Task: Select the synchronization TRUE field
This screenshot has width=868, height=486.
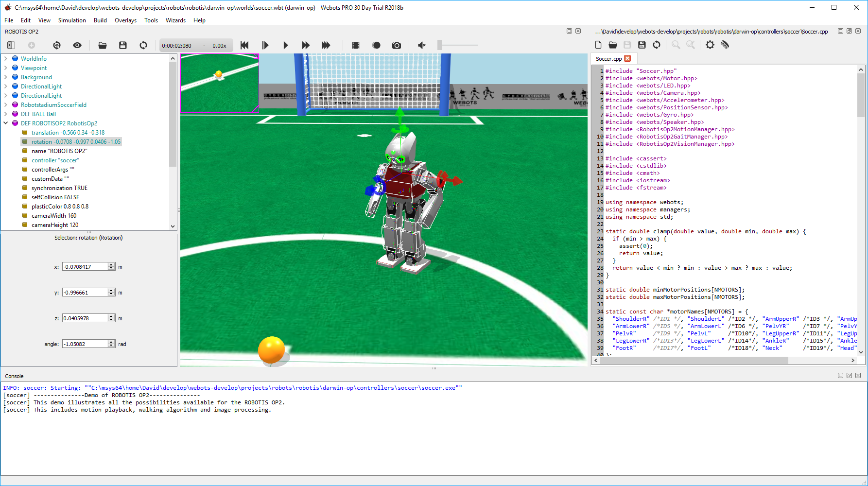Action: coord(59,188)
